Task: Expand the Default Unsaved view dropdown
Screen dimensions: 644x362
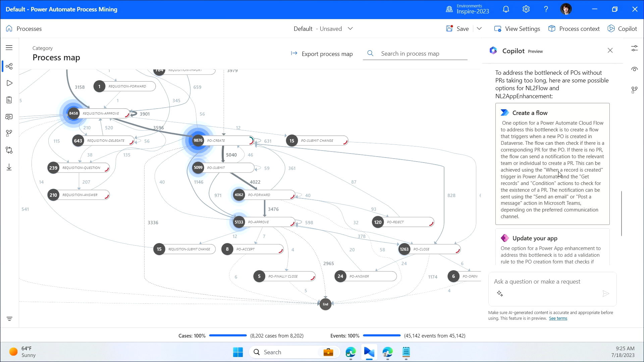Action: (350, 29)
